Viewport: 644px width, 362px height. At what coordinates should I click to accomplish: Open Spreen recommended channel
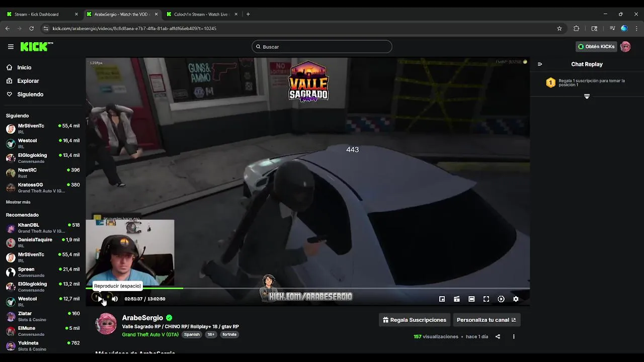(x=43, y=272)
